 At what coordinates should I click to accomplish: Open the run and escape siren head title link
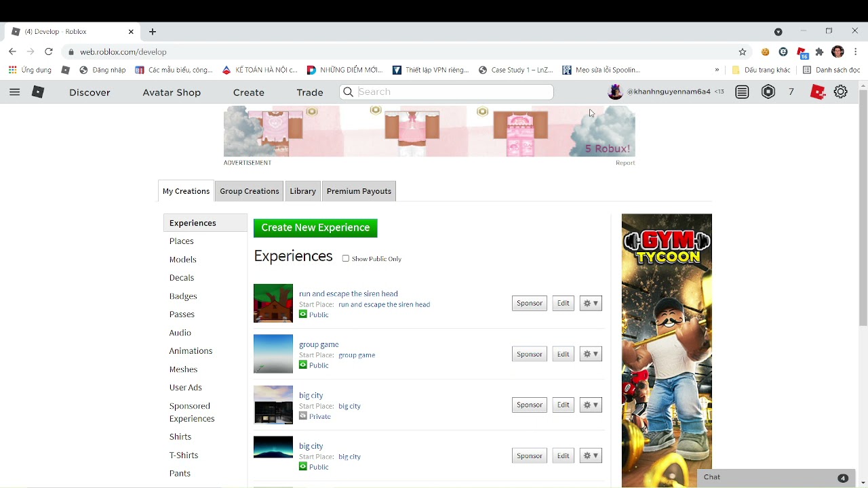349,293
